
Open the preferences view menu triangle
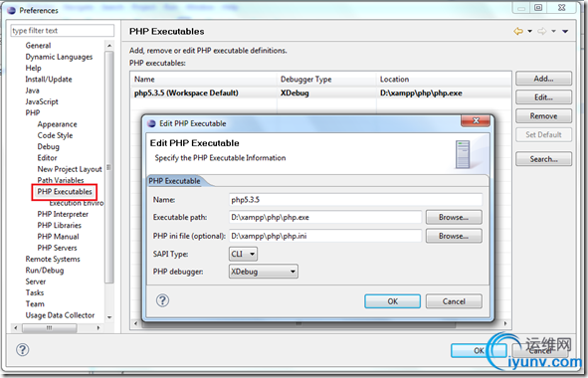[565, 32]
